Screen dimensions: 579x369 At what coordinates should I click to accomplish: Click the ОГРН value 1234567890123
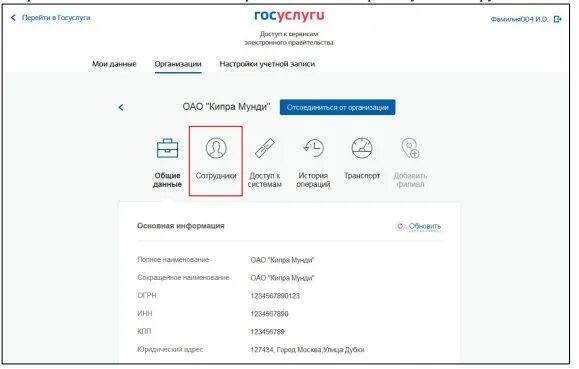coord(275,296)
